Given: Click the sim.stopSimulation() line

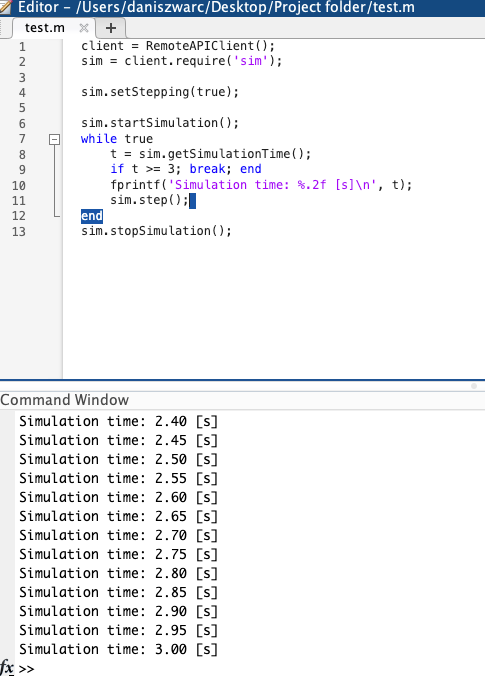Looking at the screenshot, I should [156, 231].
